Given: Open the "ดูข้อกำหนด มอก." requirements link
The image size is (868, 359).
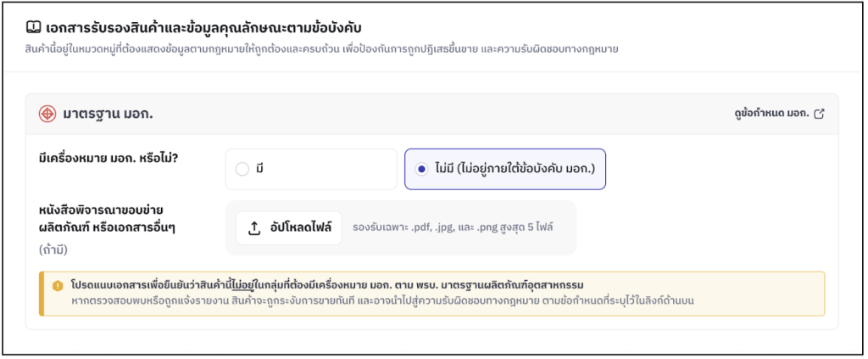Looking at the screenshot, I should (x=771, y=114).
